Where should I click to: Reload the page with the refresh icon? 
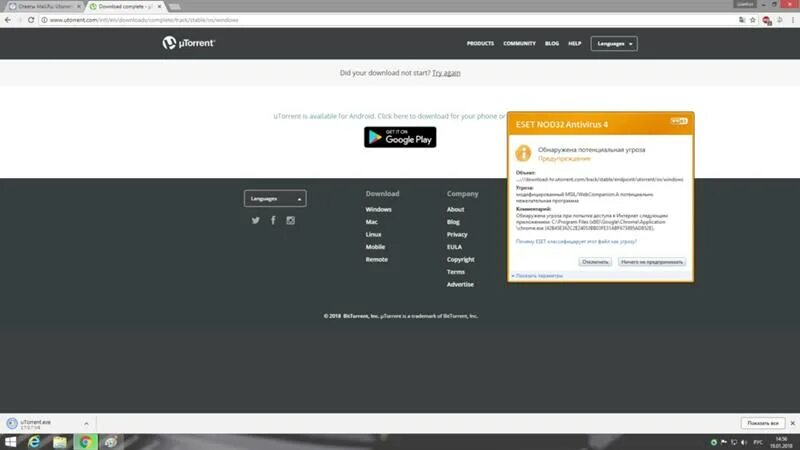[x=31, y=20]
